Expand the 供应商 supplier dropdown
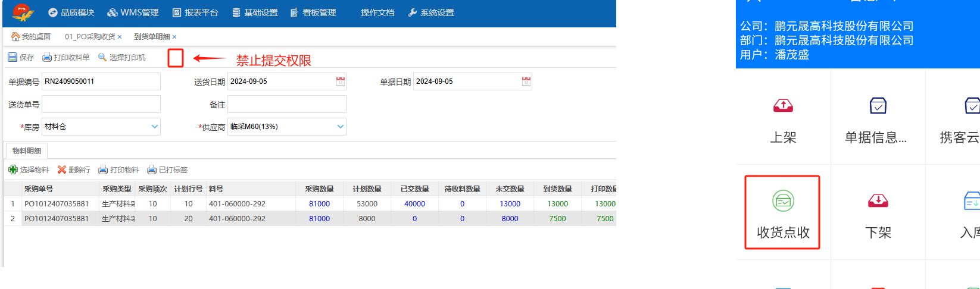Screen dimensions: 980x289 [341, 127]
